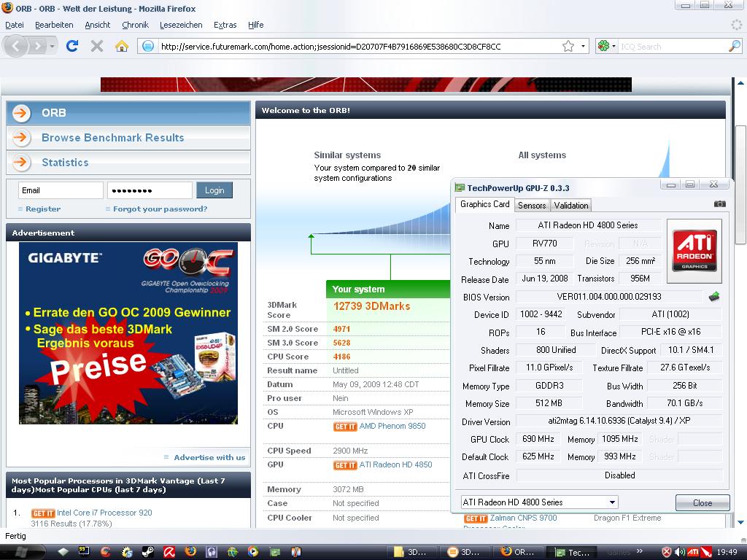Viewport: 747px width, 560px height.
Task: Open the Hilfe menu
Action: pyautogui.click(x=256, y=25)
